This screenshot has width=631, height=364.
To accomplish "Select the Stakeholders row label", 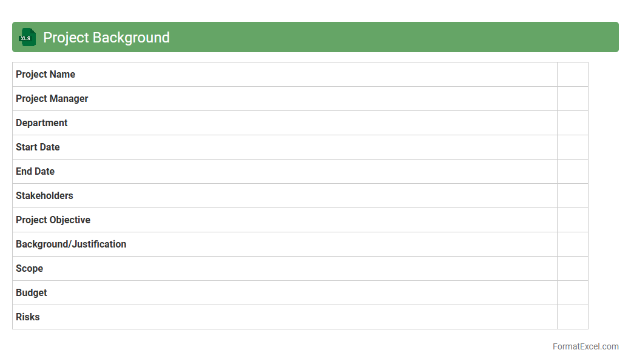I will [44, 196].
